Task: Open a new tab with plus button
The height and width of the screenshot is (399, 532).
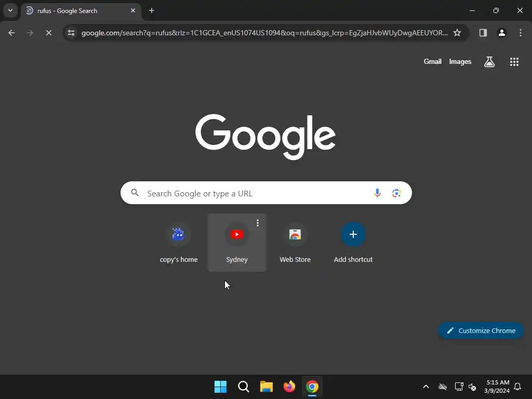Action: point(152,10)
